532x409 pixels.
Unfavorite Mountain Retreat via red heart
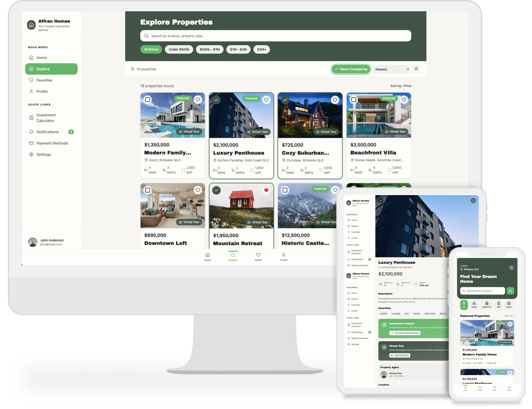[x=267, y=191]
